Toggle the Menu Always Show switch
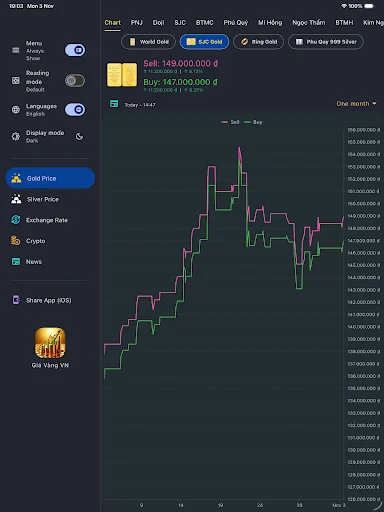The width and height of the screenshot is (384, 512). [x=75, y=50]
